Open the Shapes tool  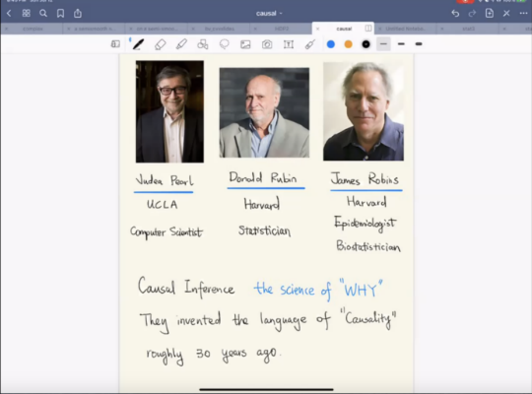click(x=203, y=44)
